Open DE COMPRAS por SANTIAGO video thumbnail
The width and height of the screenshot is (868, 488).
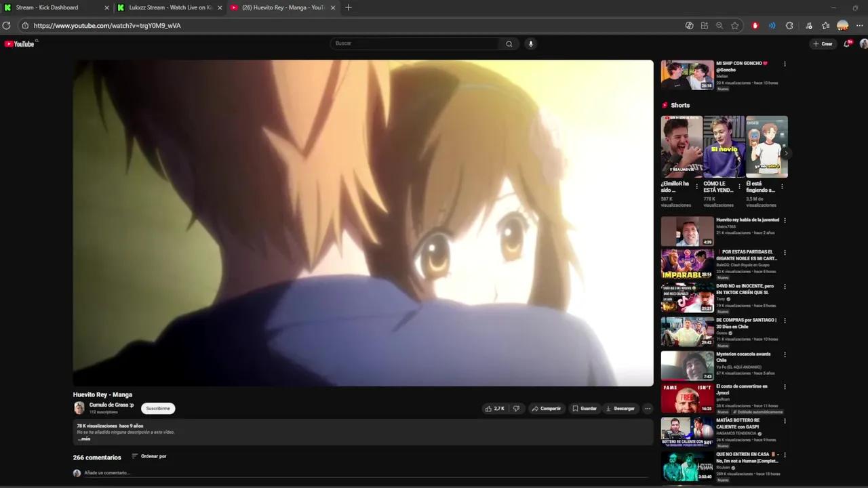[687, 332]
